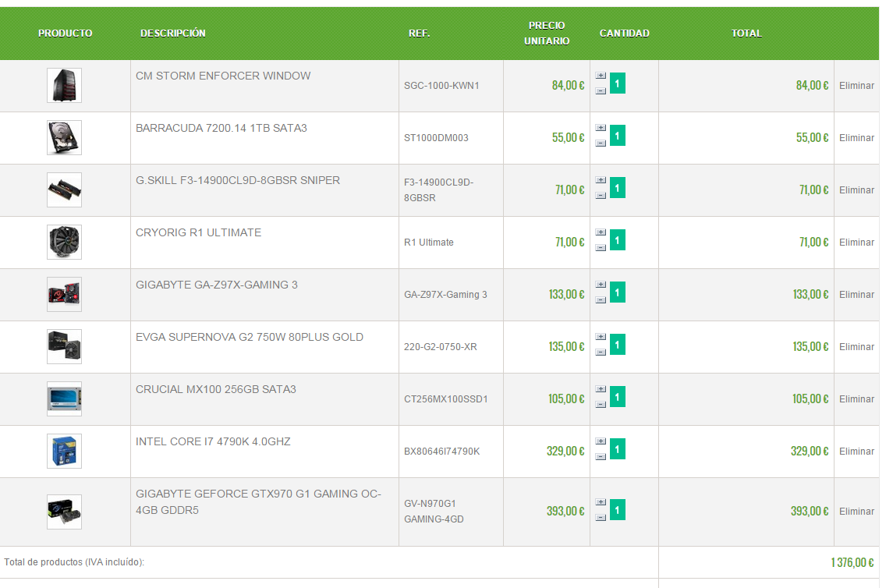The image size is (893, 588).
Task: Click the PRECIO UNITARIO column header
Action: click(x=547, y=33)
